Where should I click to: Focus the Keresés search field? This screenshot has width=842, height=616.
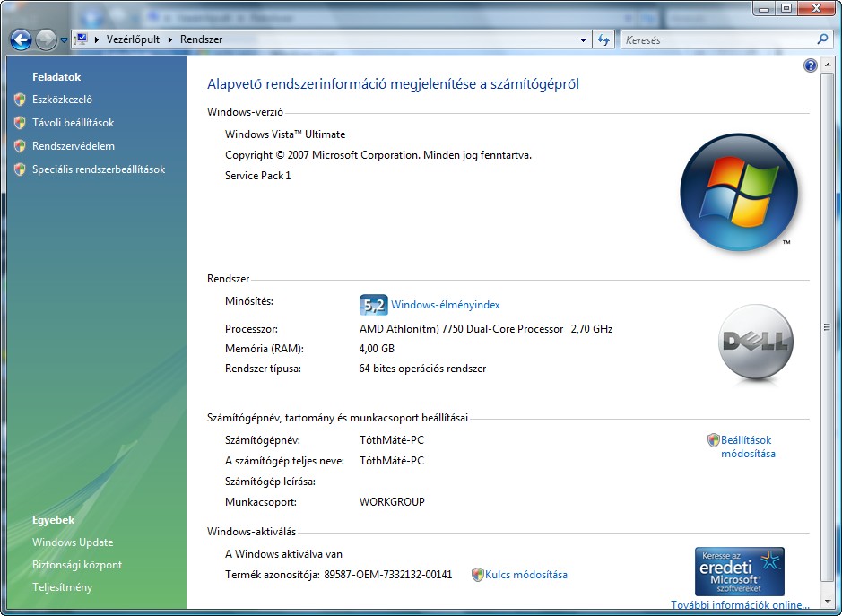[x=718, y=39]
